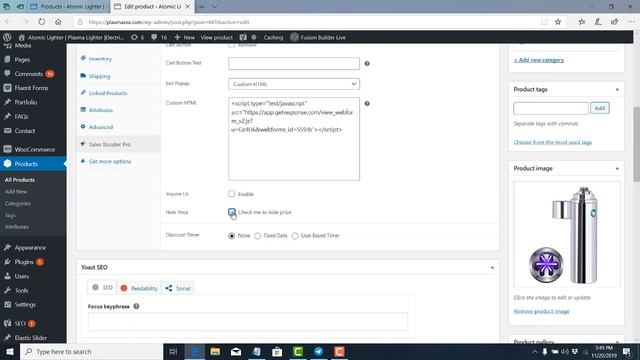Image resolution: width=640 pixels, height=360 pixels.
Task: Collapse the Product tags panel
Action: point(617,89)
